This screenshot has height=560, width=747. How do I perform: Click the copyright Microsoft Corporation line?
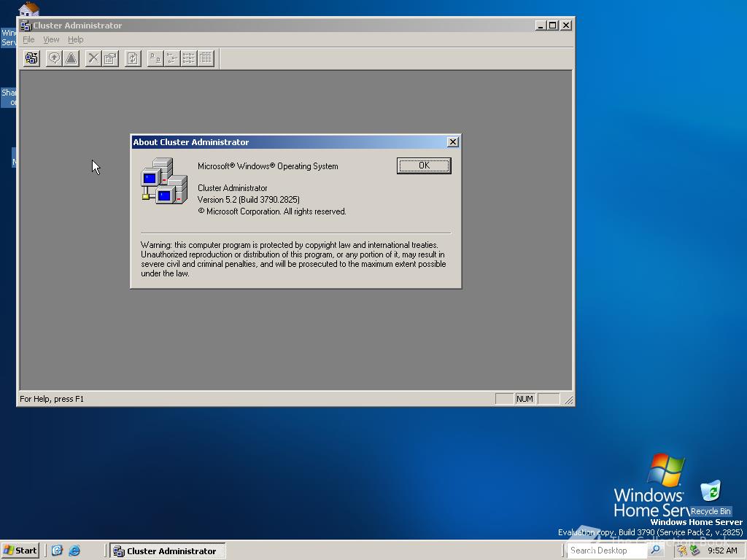coord(272,211)
